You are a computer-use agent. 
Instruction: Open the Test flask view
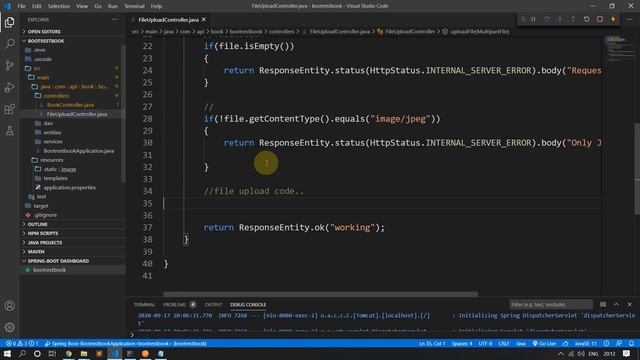(x=9, y=131)
